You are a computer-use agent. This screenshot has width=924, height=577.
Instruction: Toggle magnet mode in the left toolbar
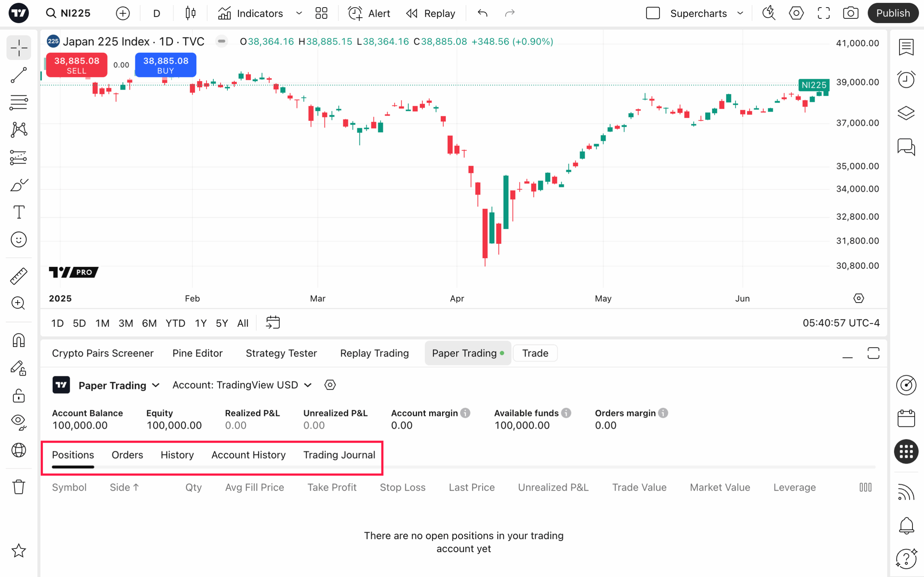pos(18,340)
